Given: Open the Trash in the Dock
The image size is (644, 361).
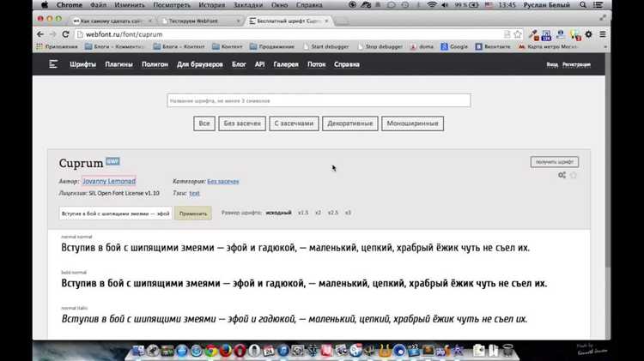Looking at the screenshot, I should 507,350.
